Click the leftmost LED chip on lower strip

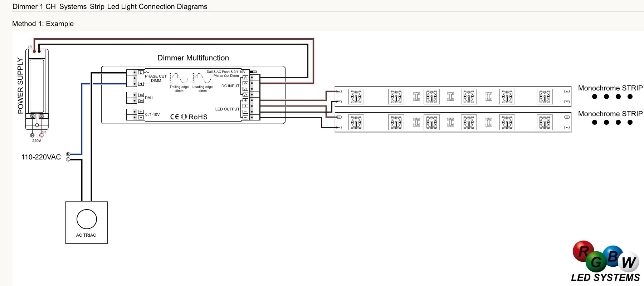pos(356,122)
